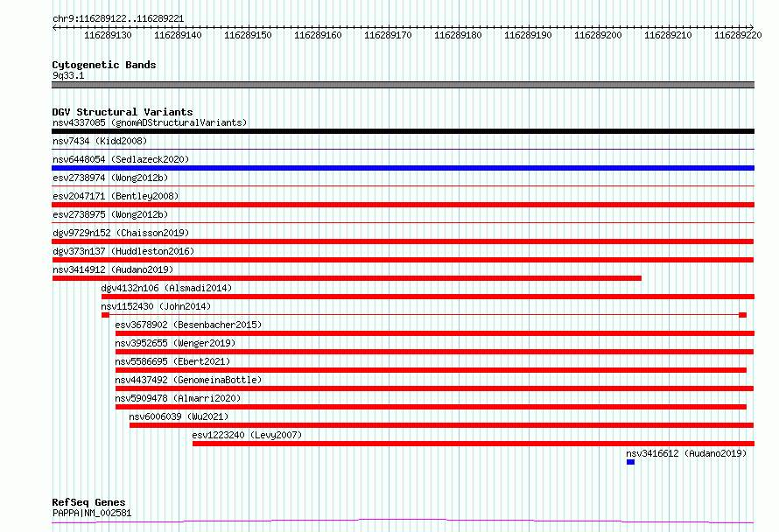Open esv2738975 (Wong2012b) variant entry
Image resolution: width=779 pixels, height=532 pixels.
[x=110, y=214]
